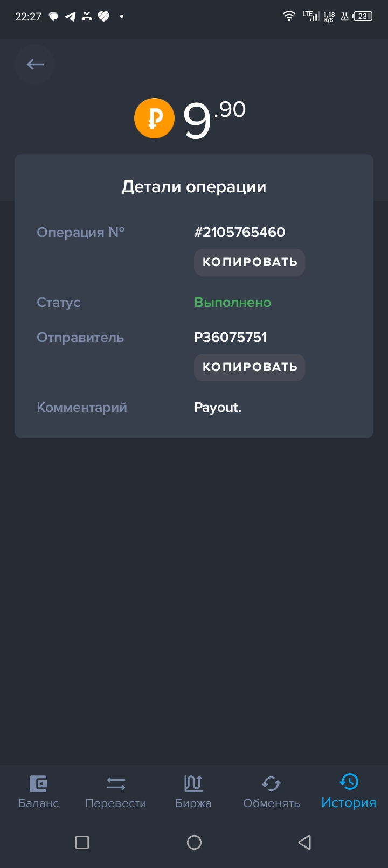
Task: Tap the Payout. comment text
Action: pyautogui.click(x=218, y=408)
